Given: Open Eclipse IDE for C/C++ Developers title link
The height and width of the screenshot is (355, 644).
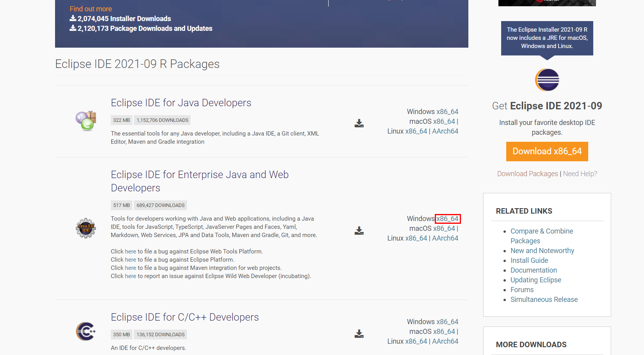Looking at the screenshot, I should (x=185, y=317).
